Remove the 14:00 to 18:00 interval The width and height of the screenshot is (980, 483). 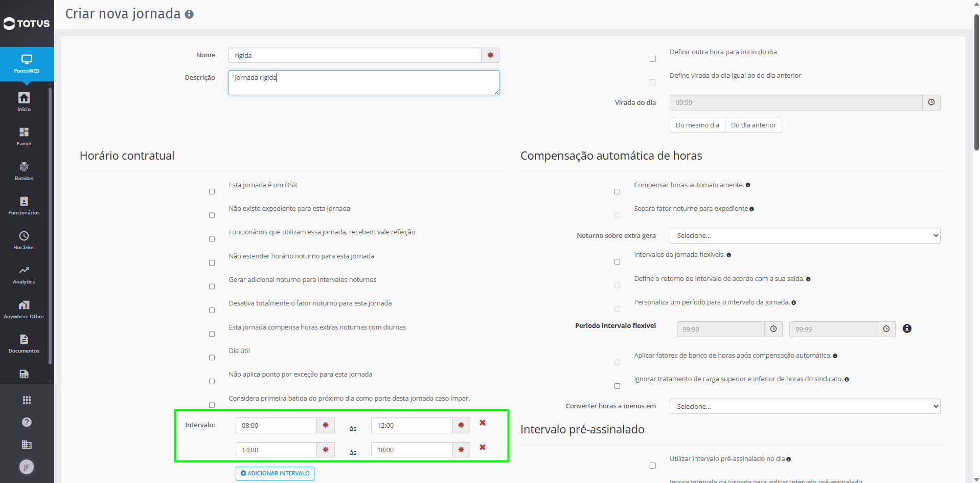pyautogui.click(x=483, y=447)
